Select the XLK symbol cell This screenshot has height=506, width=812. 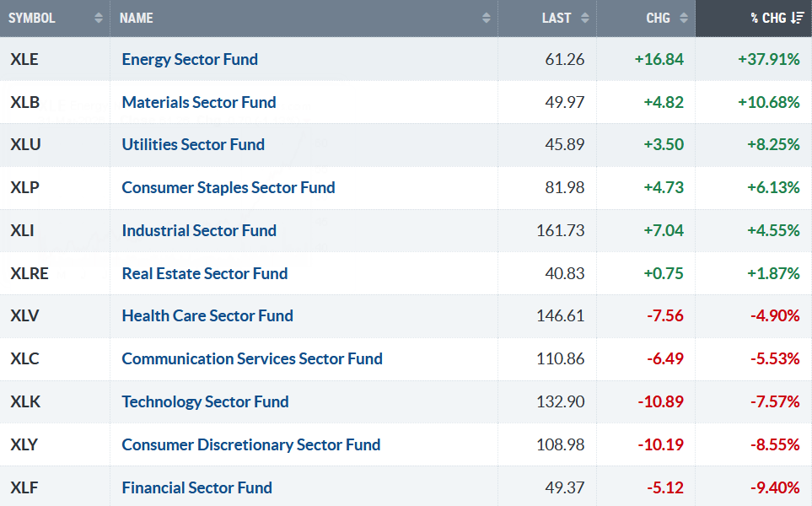pos(25,401)
